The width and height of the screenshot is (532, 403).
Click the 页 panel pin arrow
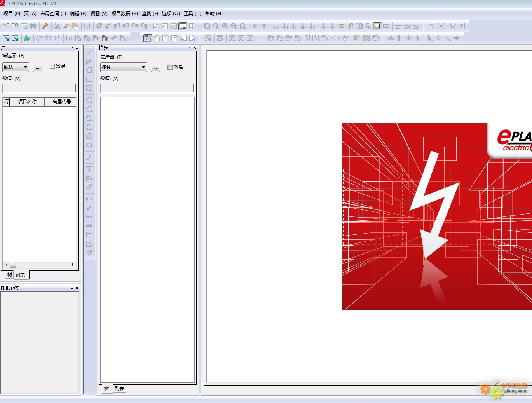(72, 48)
